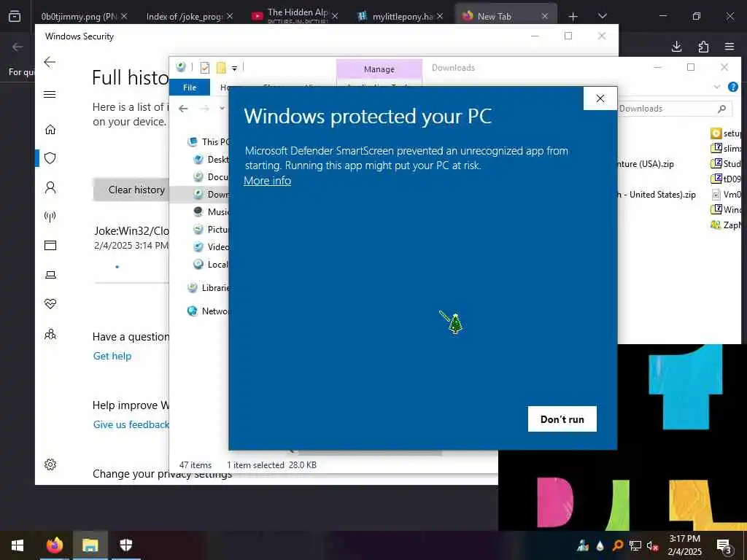747x560 pixels.
Task: Open Explorer help question mark icon
Action: 732,87
